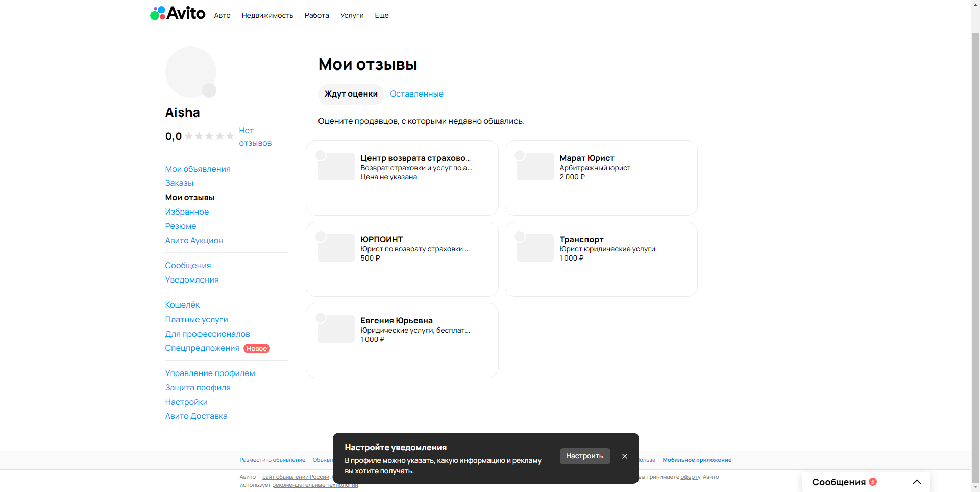Open the Недвижимость category
The image size is (980, 492).
[267, 15]
